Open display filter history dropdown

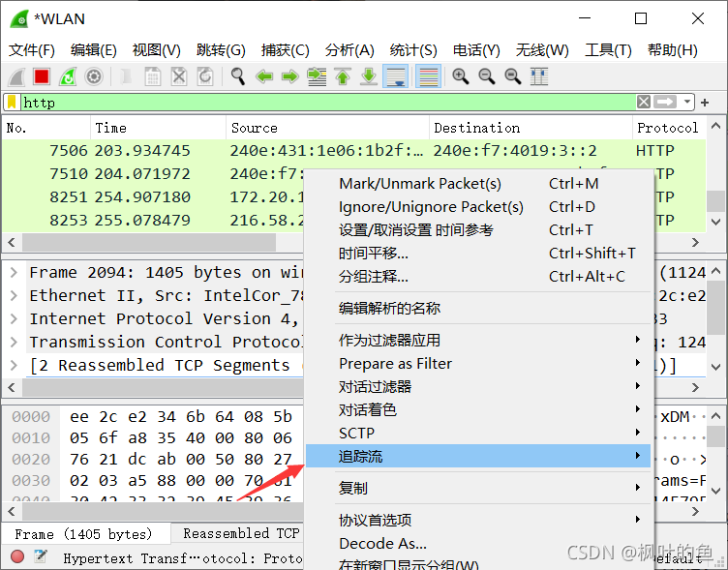(686, 102)
